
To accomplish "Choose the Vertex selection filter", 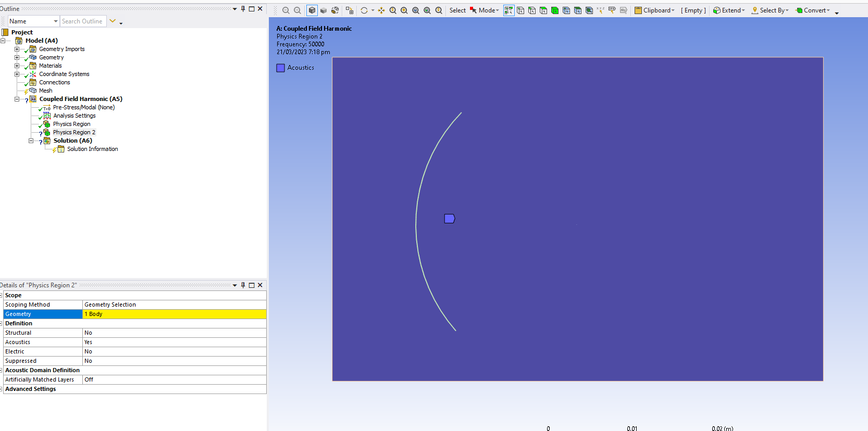I will [x=520, y=10].
